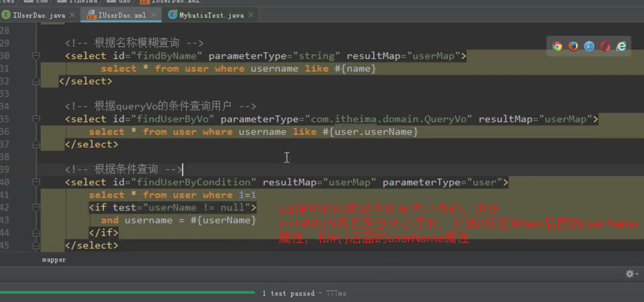Click fold end marker at line 37
This screenshot has height=302, width=644.
[36, 144]
